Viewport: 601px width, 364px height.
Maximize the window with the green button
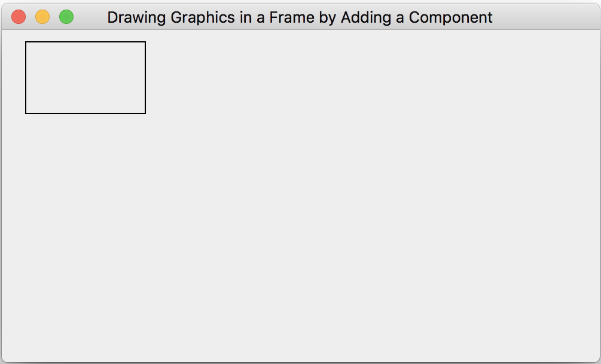[66, 17]
